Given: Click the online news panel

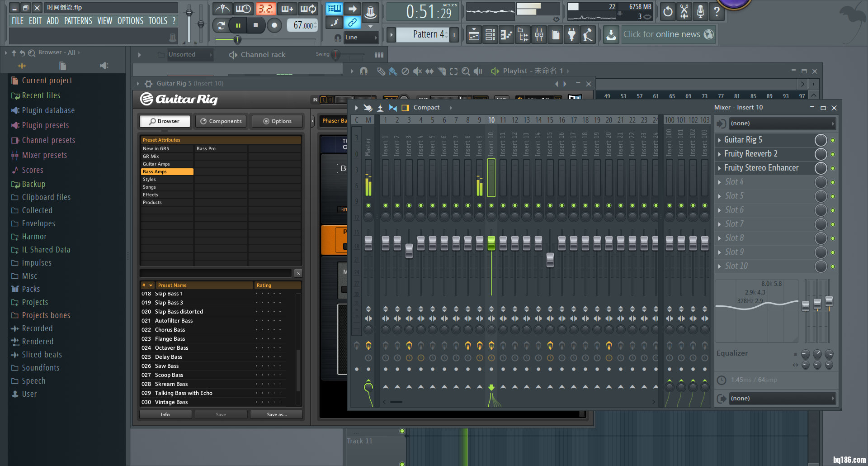Looking at the screenshot, I should pyautogui.click(x=668, y=34).
